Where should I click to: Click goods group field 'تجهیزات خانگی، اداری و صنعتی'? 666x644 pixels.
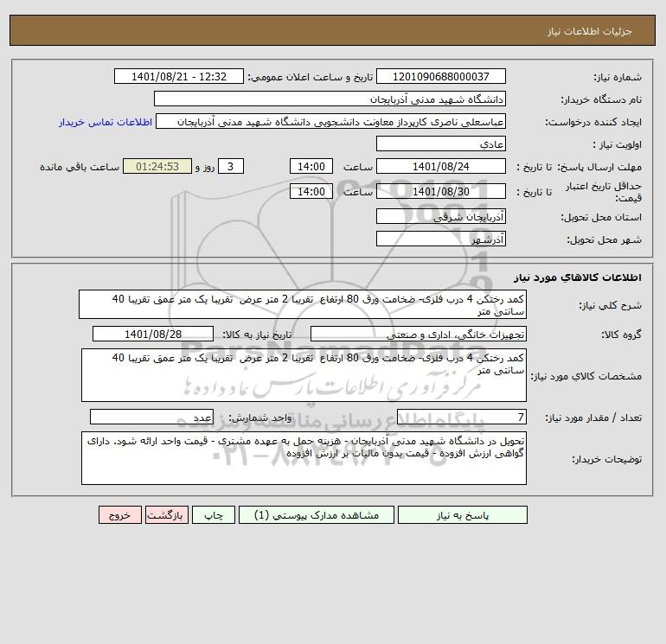419,334
